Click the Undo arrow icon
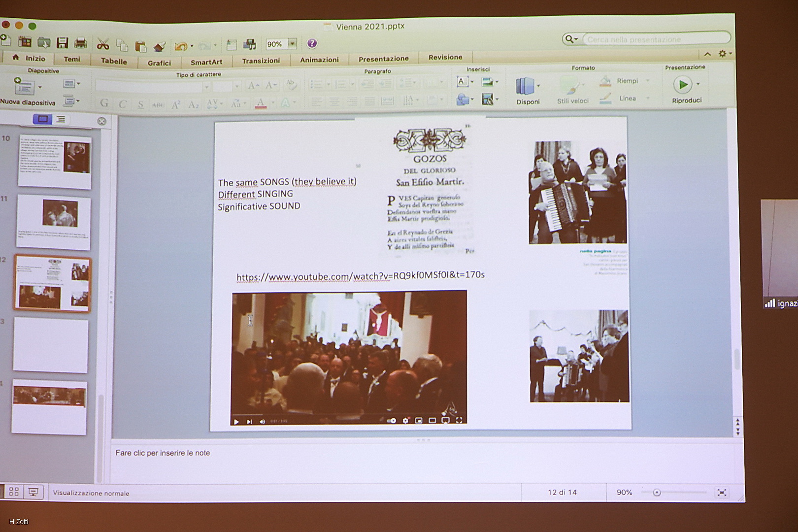 pyautogui.click(x=180, y=46)
